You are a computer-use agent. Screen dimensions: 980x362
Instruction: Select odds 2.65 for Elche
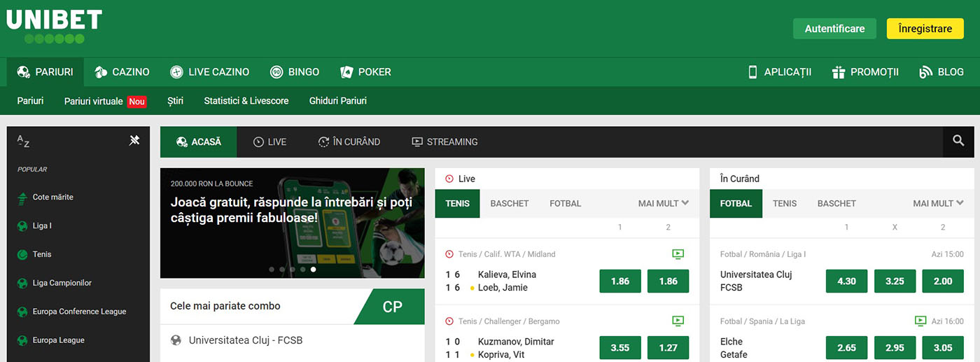click(847, 348)
